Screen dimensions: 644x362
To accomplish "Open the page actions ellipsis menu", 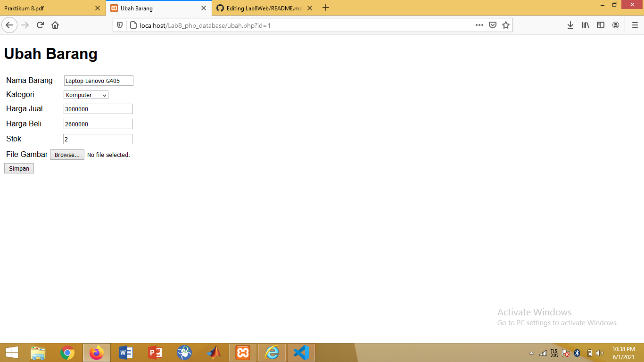I will click(x=479, y=25).
